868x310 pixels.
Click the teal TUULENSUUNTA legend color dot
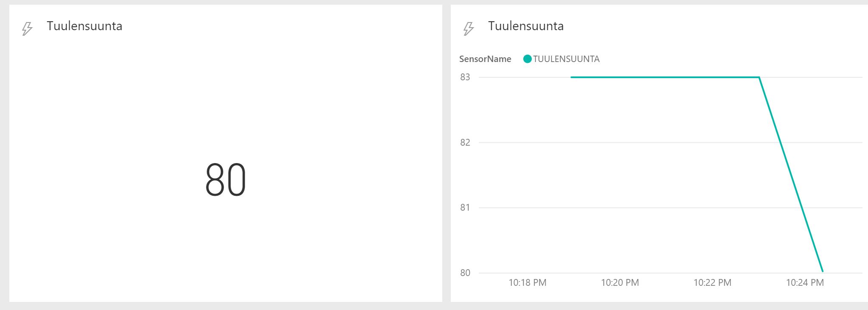pyautogui.click(x=528, y=59)
